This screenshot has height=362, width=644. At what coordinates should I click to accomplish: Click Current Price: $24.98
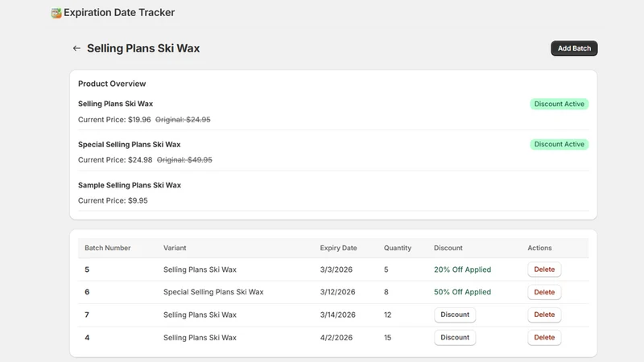click(x=115, y=160)
